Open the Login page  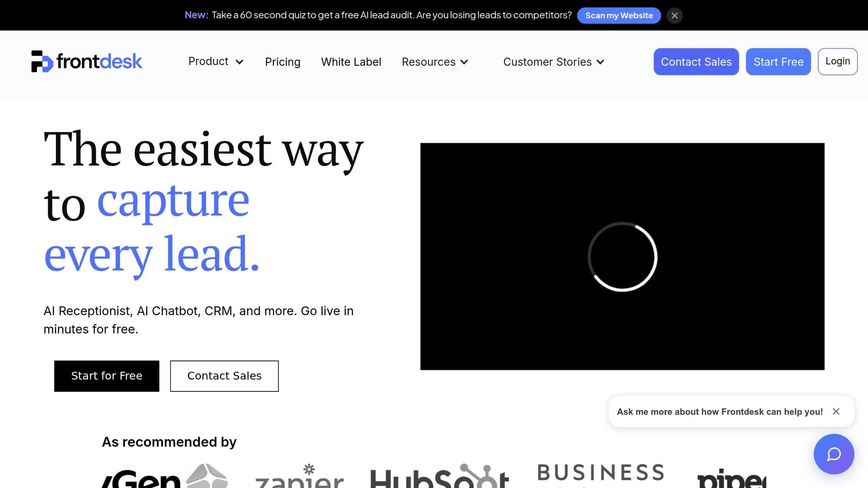[837, 62]
